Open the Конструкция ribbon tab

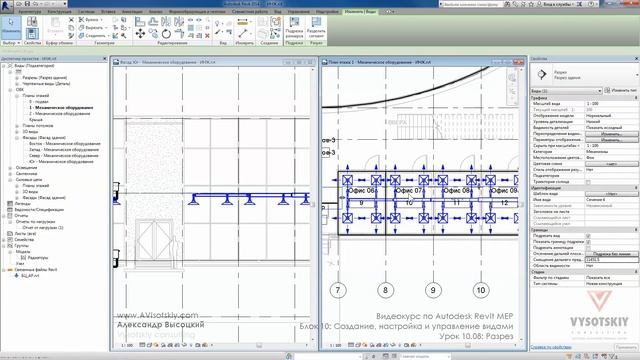(x=59, y=12)
